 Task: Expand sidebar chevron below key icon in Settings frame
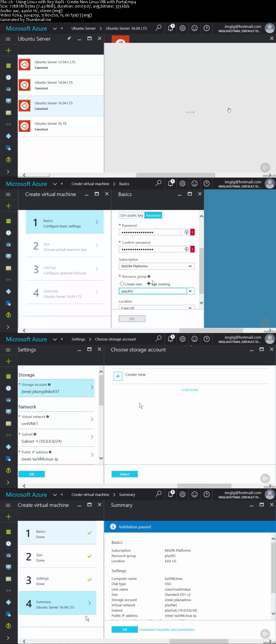click(8, 482)
